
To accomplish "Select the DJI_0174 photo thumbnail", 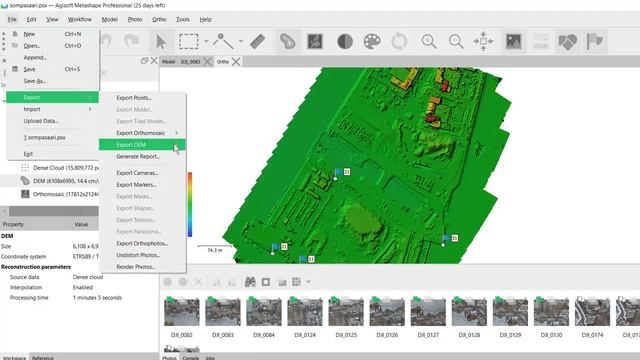I will coord(592,312).
